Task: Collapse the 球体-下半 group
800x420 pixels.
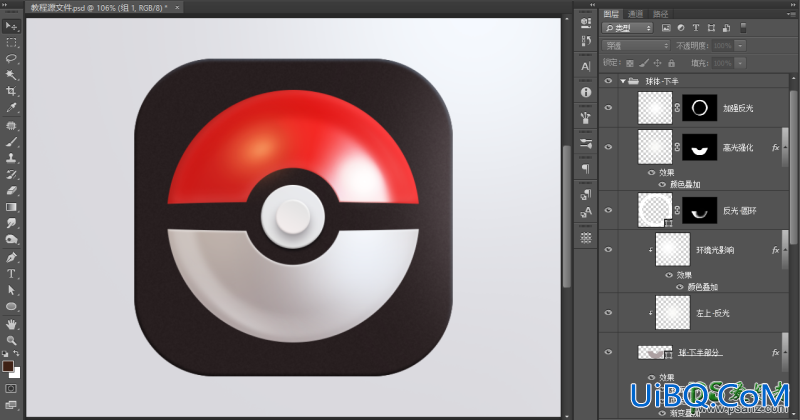Action: pyautogui.click(x=623, y=81)
